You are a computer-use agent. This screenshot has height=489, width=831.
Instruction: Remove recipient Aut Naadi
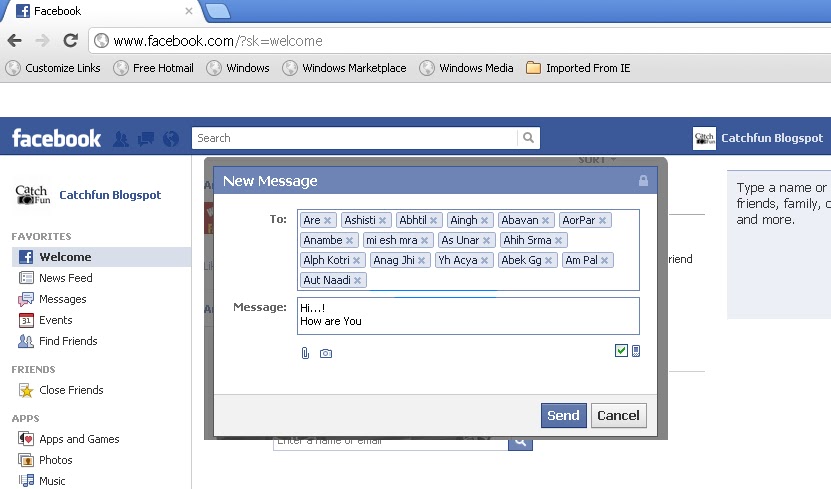358,280
